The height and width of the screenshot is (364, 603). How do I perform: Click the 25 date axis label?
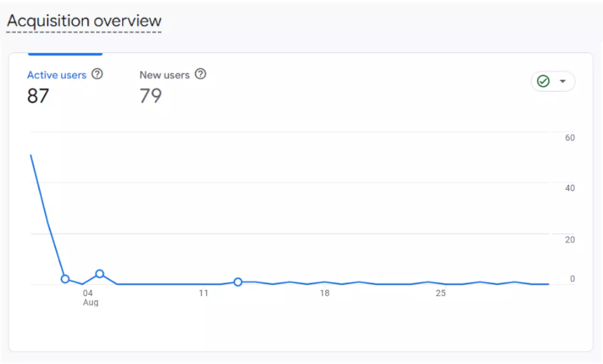pyautogui.click(x=441, y=293)
